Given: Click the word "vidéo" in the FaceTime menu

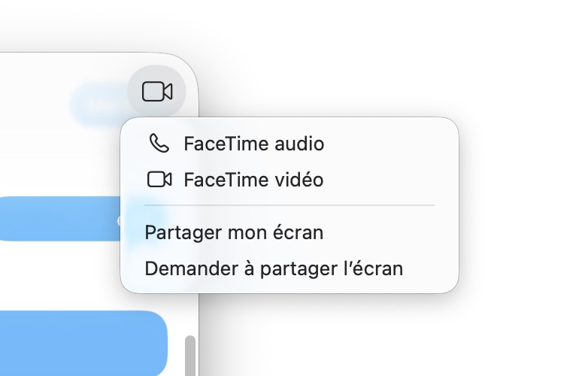Looking at the screenshot, I should pos(299,180).
